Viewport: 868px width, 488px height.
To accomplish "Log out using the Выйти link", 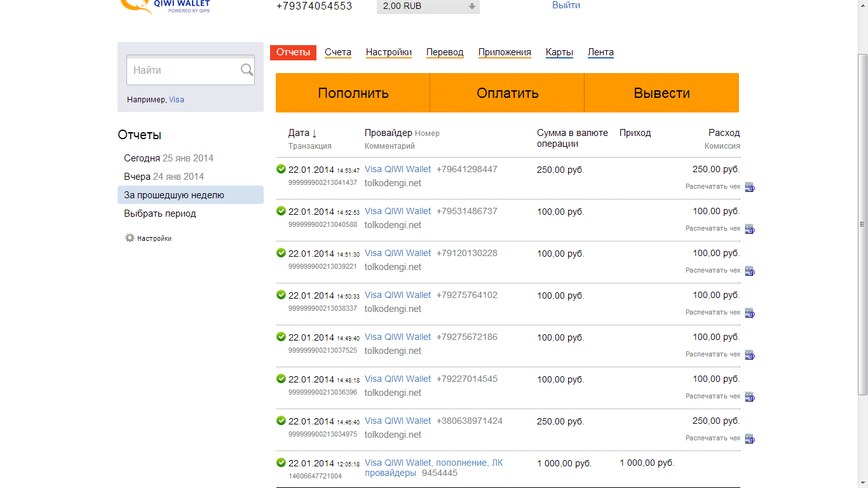I will coord(566,5).
